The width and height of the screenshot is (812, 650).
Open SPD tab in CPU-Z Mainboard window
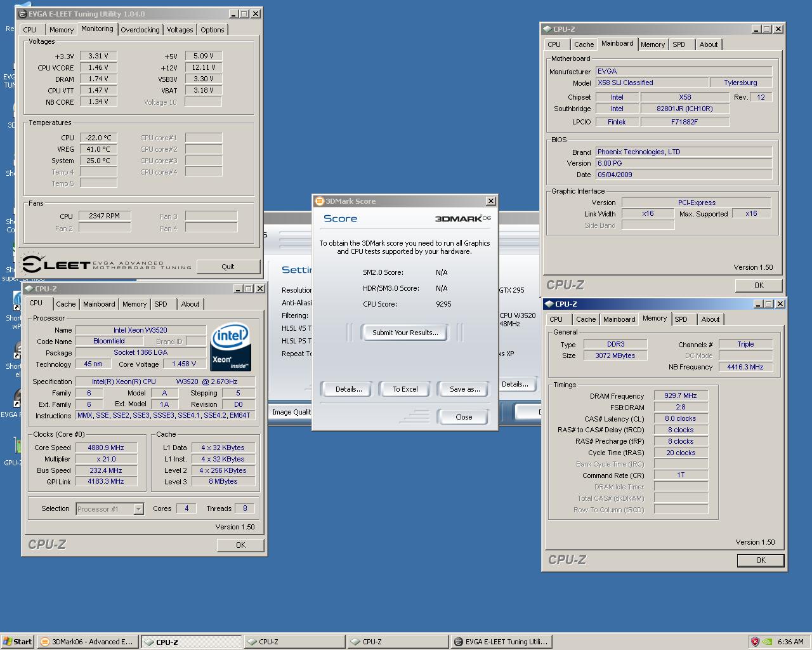(679, 44)
